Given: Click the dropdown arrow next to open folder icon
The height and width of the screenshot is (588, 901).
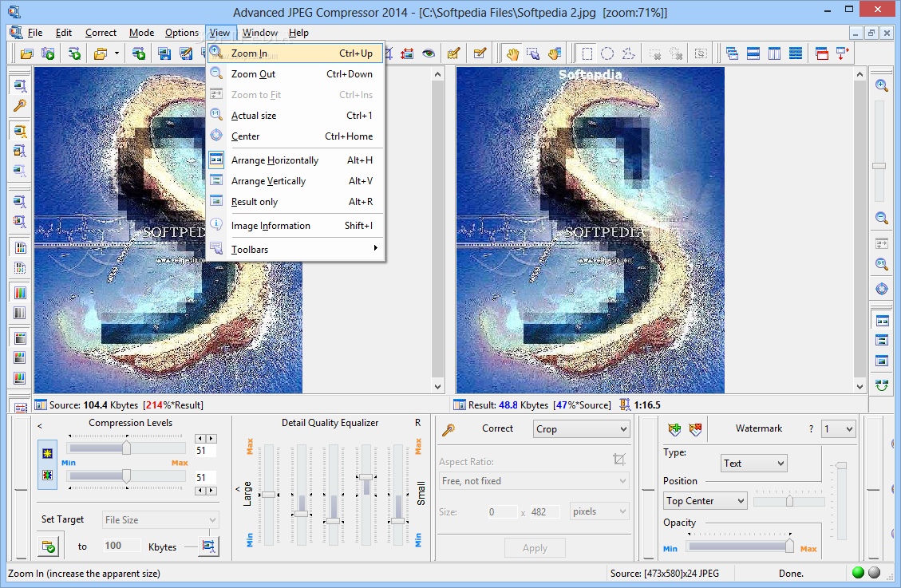Looking at the screenshot, I should (117, 54).
